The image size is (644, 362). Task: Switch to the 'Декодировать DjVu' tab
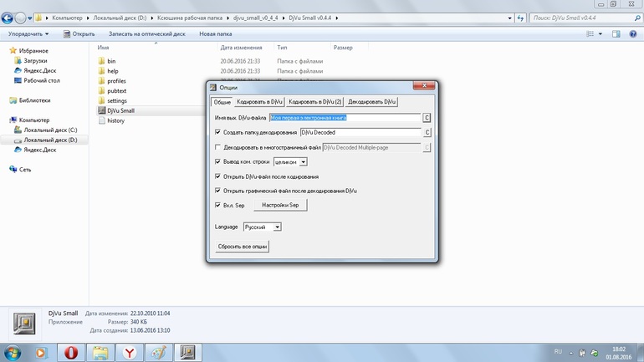[372, 102]
